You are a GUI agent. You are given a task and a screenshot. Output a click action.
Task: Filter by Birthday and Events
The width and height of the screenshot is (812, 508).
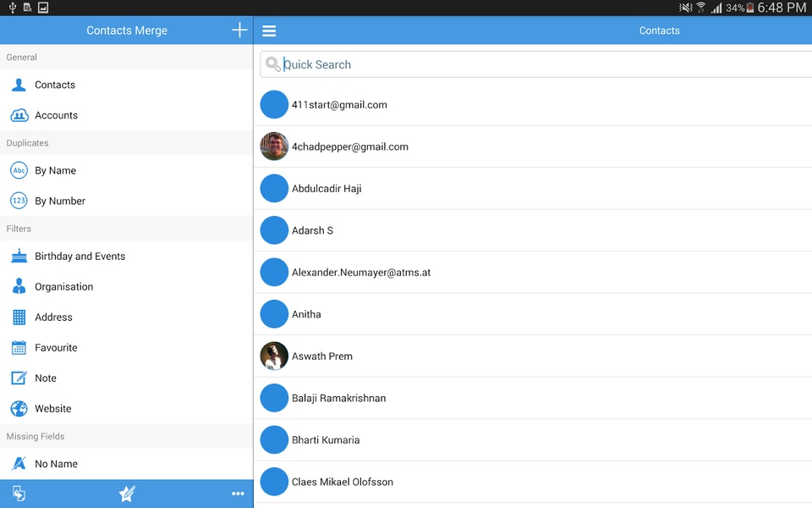126,256
